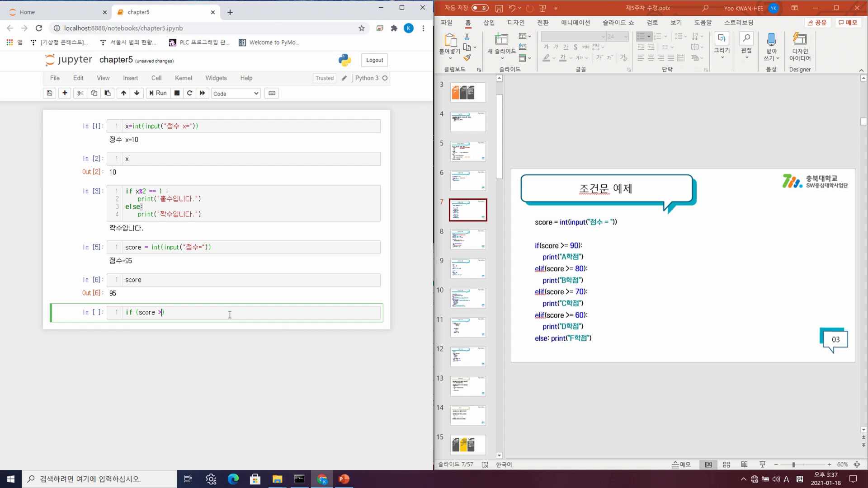The width and height of the screenshot is (868, 488).
Task: Restart kernel and run all cells
Action: point(202,93)
